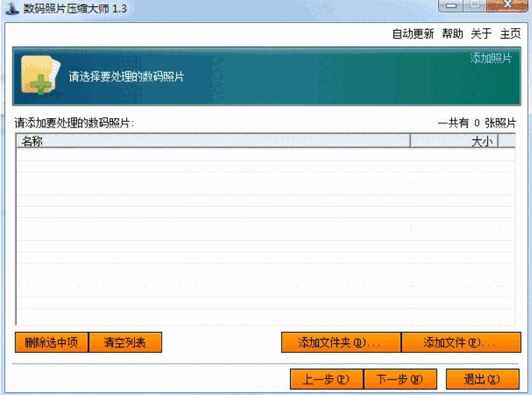Click the 添加文件(F)... button
The image size is (532, 395).
pos(461,342)
